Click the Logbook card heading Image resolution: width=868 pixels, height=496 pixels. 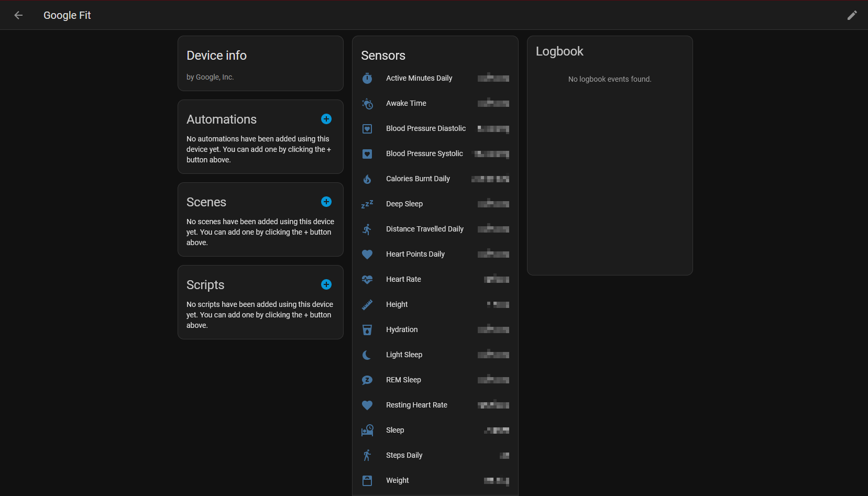click(559, 51)
